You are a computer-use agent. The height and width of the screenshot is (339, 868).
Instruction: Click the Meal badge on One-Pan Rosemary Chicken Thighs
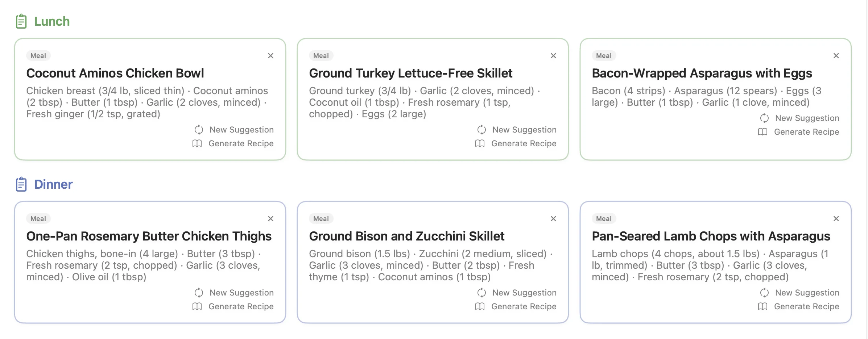pyautogui.click(x=38, y=218)
